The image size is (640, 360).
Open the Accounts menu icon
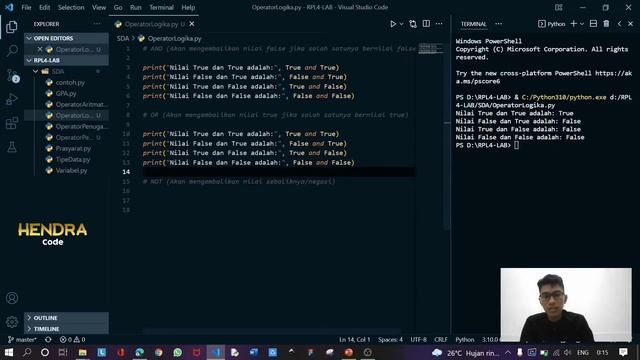coord(12,298)
